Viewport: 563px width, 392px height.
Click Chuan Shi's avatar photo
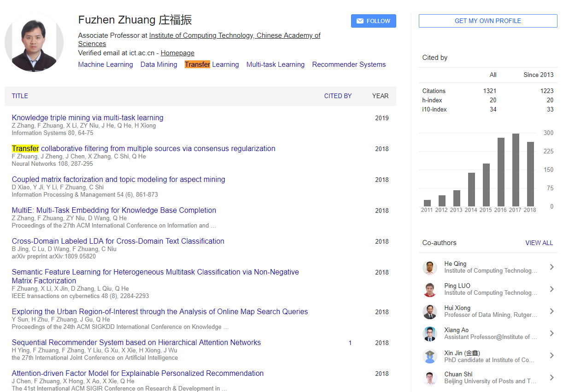(x=429, y=378)
